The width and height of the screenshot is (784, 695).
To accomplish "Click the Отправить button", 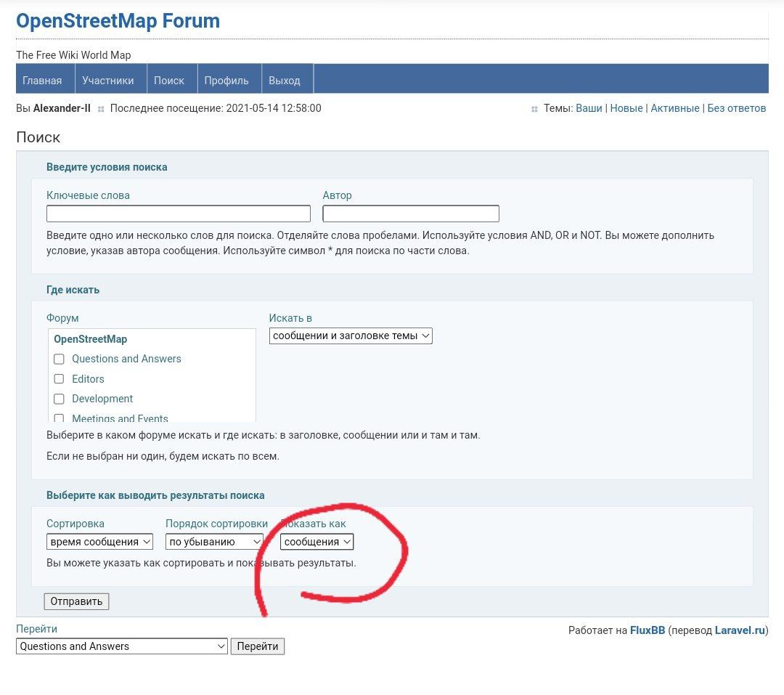I will (x=76, y=601).
